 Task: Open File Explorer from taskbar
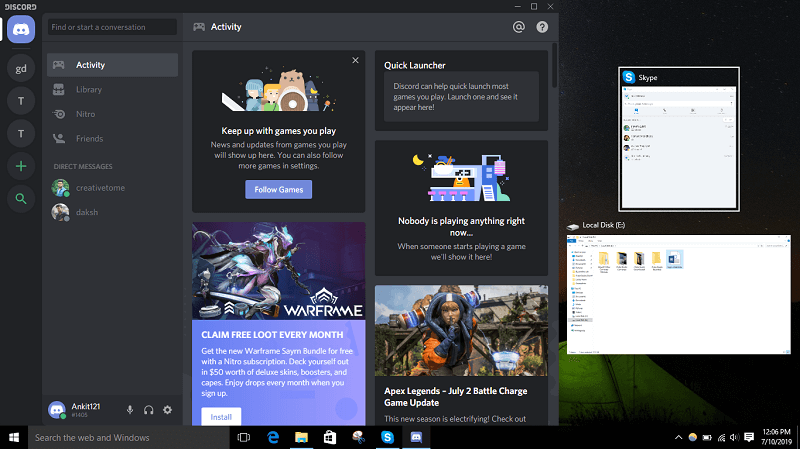pos(302,437)
